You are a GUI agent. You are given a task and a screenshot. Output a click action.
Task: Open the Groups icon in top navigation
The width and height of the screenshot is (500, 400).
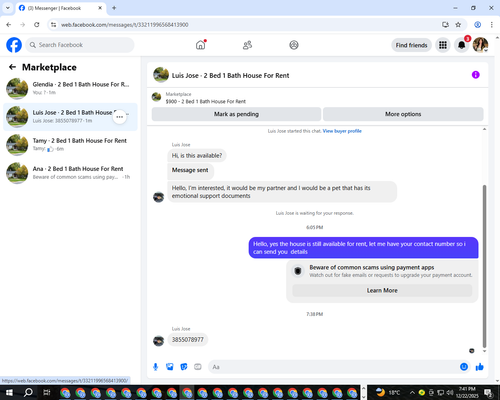point(294,45)
